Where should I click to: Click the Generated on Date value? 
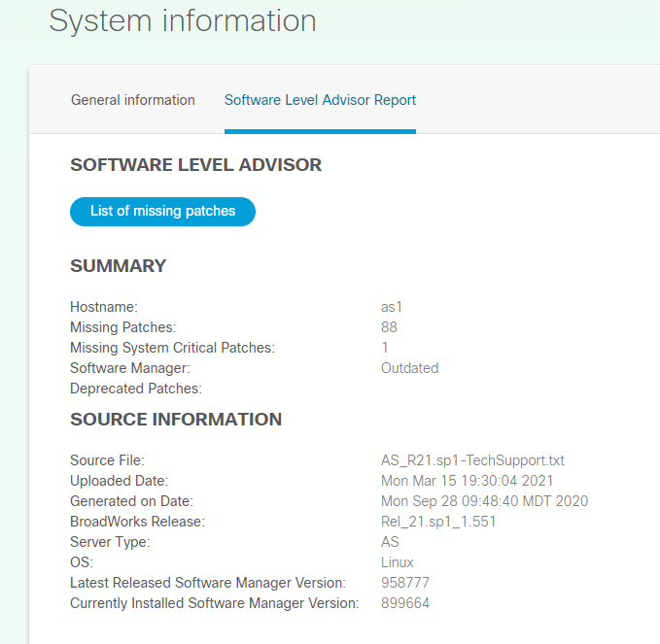484,501
